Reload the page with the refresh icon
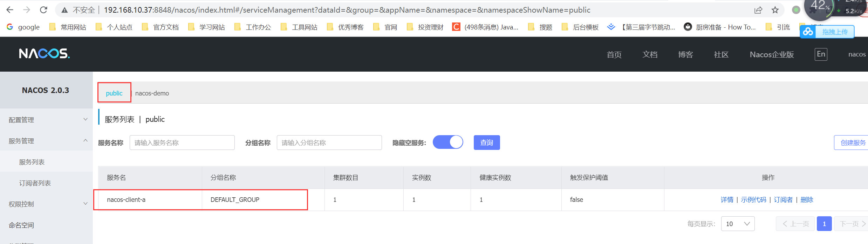The height and width of the screenshot is (244, 868). (x=43, y=10)
